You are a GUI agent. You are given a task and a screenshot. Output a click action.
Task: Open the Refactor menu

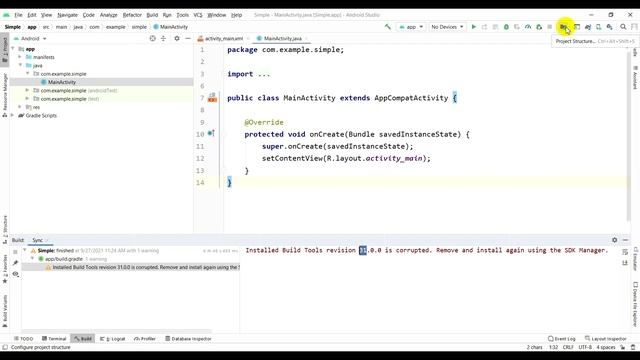tap(132, 15)
